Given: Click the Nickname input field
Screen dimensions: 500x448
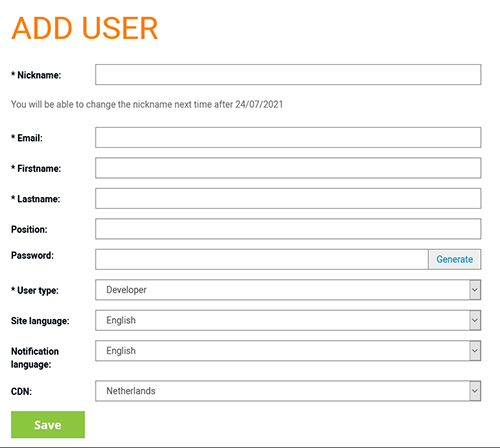Looking at the screenshot, I should 288,75.
